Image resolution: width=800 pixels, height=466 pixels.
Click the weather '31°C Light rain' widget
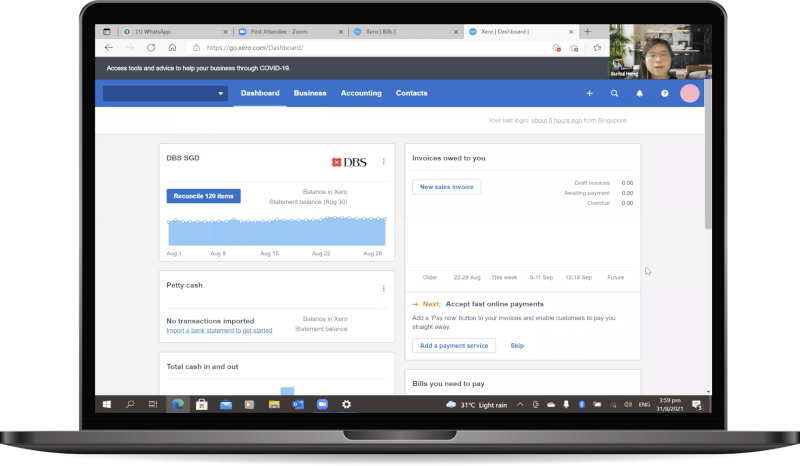[x=477, y=405]
